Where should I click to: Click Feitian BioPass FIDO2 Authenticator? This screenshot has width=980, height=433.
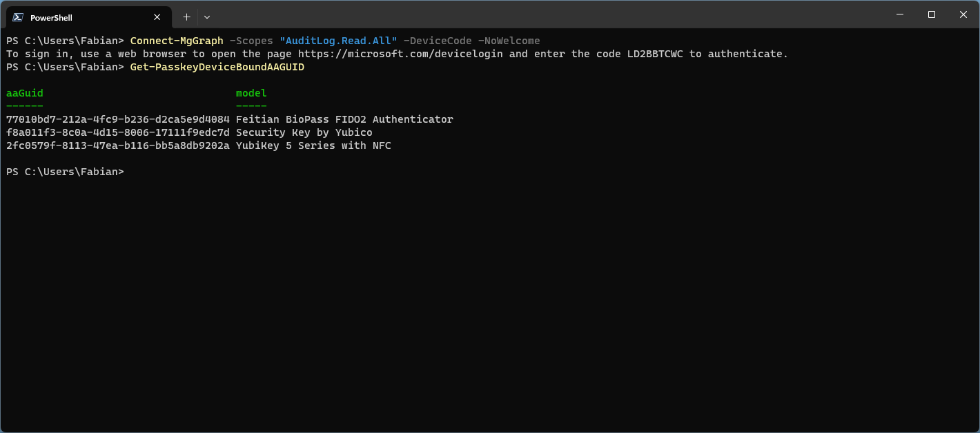coord(344,119)
